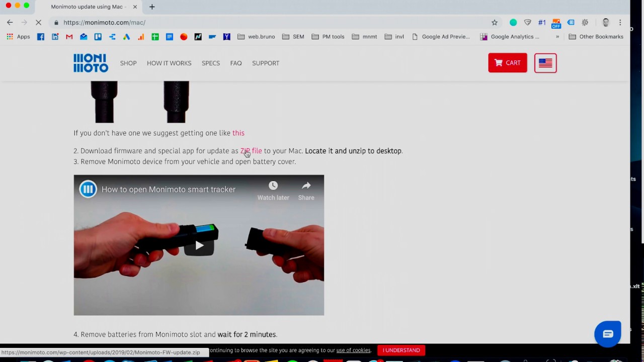644x362 pixels.
Task: Open the blue chat widget
Action: (x=608, y=334)
